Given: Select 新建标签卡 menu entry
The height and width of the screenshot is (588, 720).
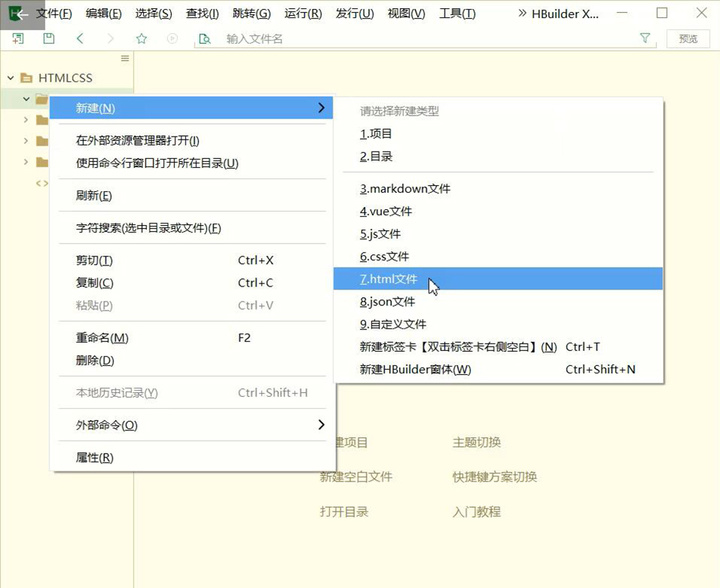Looking at the screenshot, I should (x=498, y=347).
